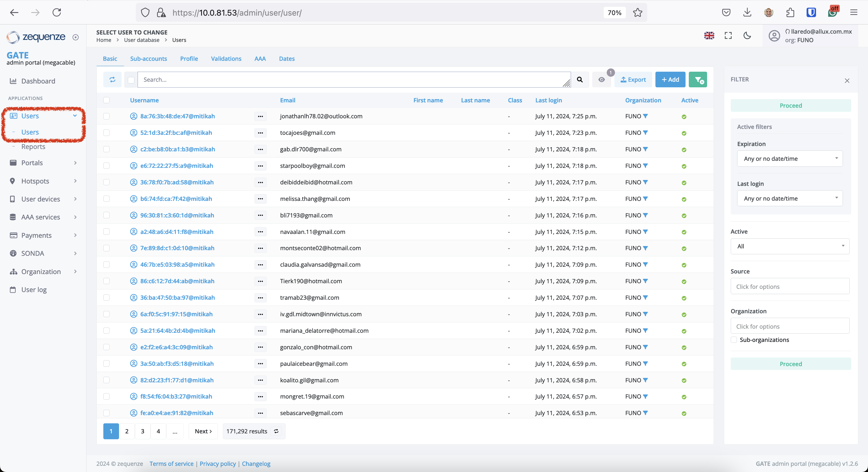Open the UK flag language selector

(x=709, y=35)
